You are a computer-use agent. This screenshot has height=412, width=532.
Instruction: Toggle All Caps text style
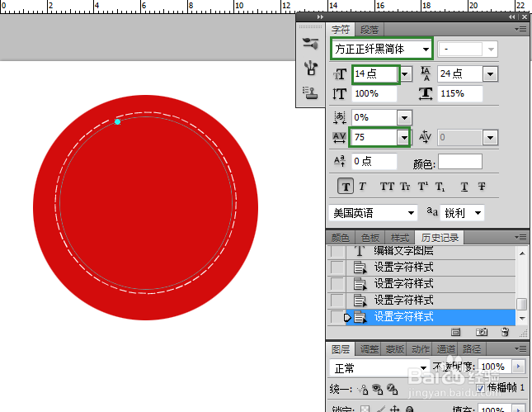click(387, 186)
